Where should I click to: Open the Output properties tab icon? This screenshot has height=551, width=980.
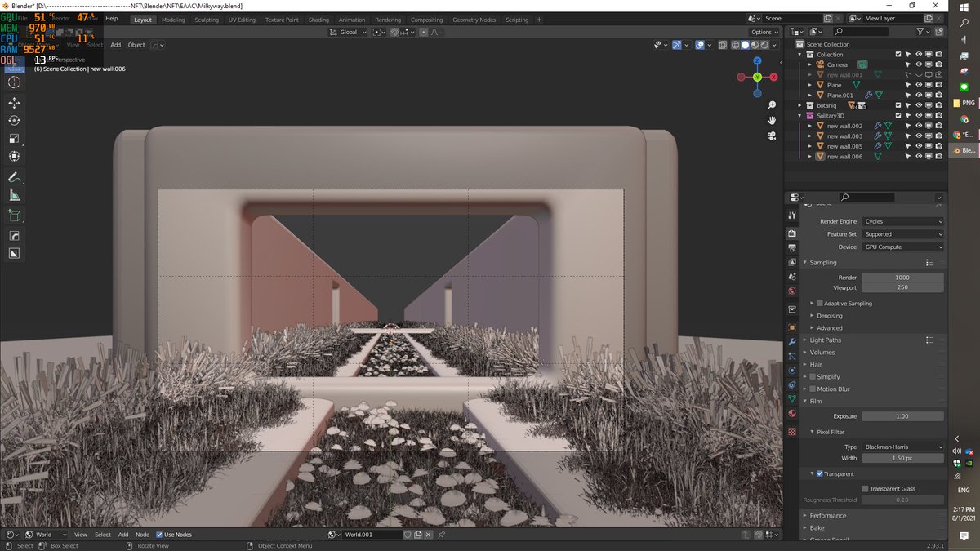pyautogui.click(x=791, y=247)
